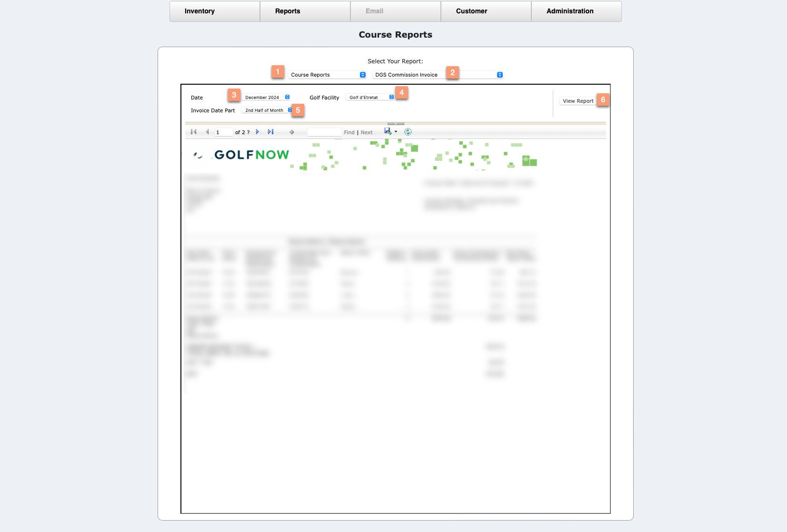Click the Find link in the report toolbar
The height and width of the screenshot is (532, 787).
(x=349, y=132)
